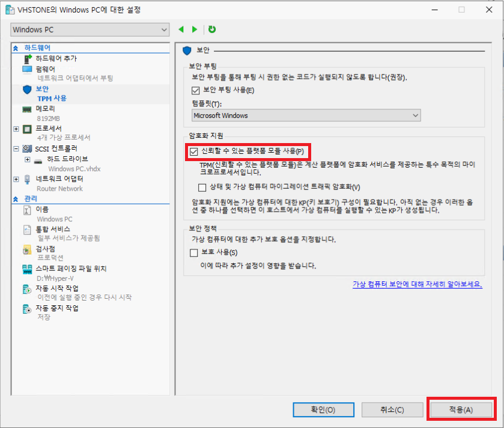The image size is (504, 428).
Task: Collapse the 관리 section header
Action: pyautogui.click(x=16, y=199)
